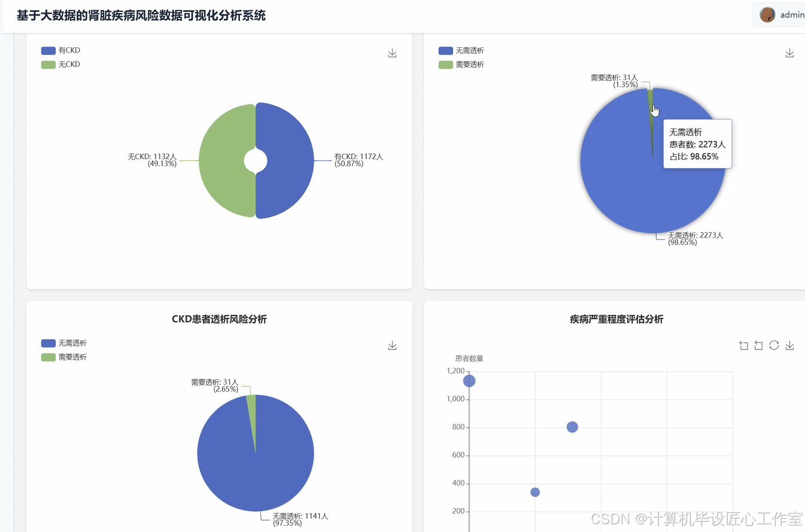Click tooltip text 患者数: 2273人
The image size is (805, 532).
coord(697,144)
